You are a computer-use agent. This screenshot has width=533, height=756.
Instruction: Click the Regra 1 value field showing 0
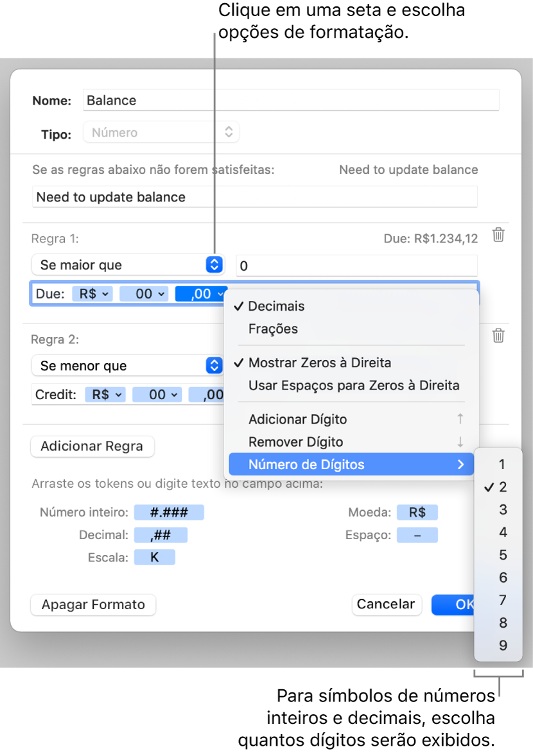(x=356, y=266)
